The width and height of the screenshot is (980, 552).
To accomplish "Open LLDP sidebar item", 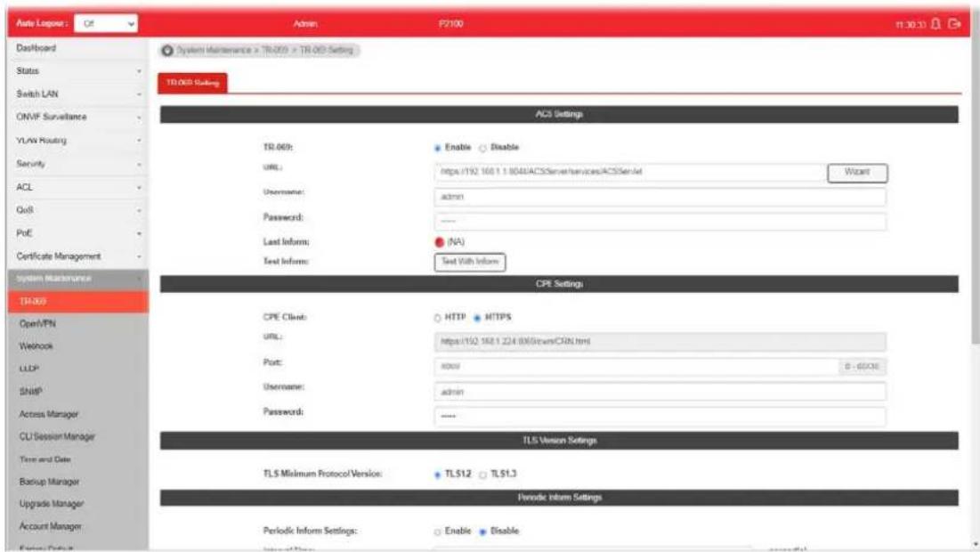I will point(78,369).
